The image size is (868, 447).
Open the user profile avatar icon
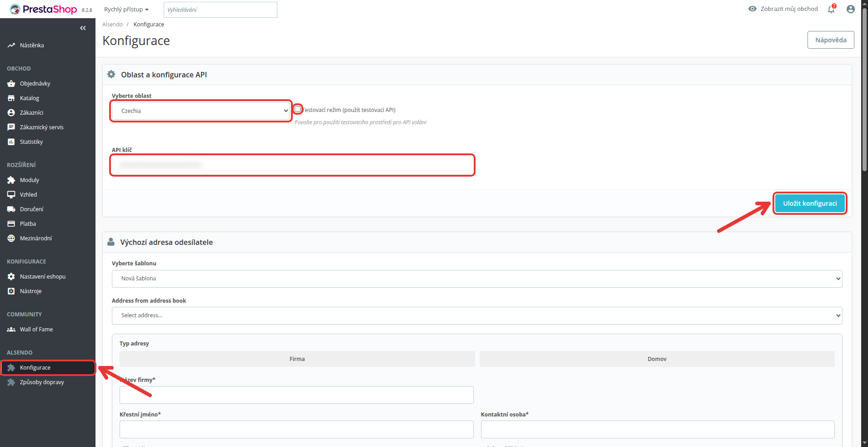click(851, 9)
